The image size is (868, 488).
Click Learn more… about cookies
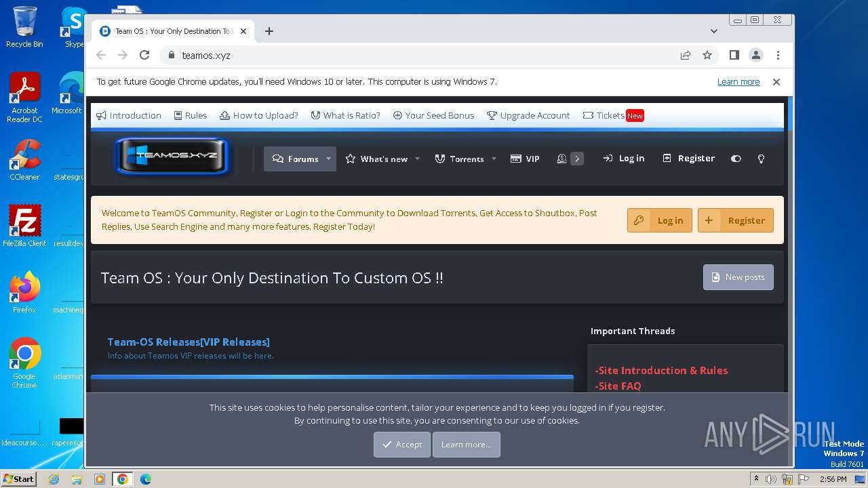[x=467, y=445]
